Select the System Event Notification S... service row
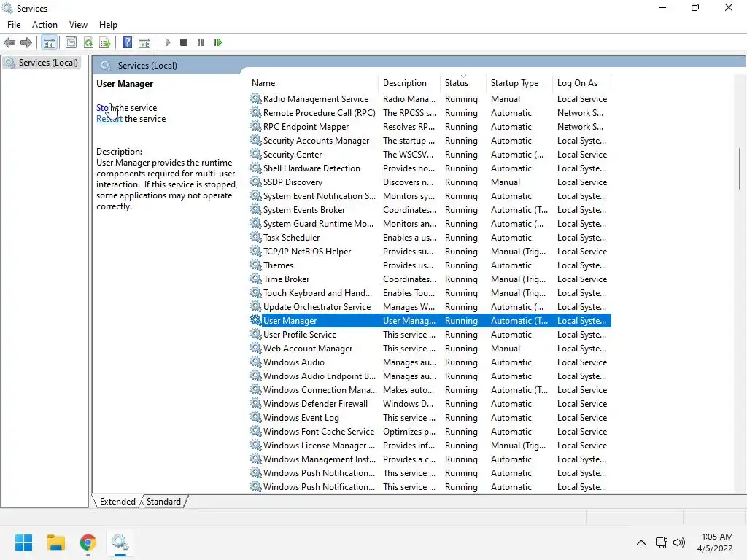 point(430,195)
